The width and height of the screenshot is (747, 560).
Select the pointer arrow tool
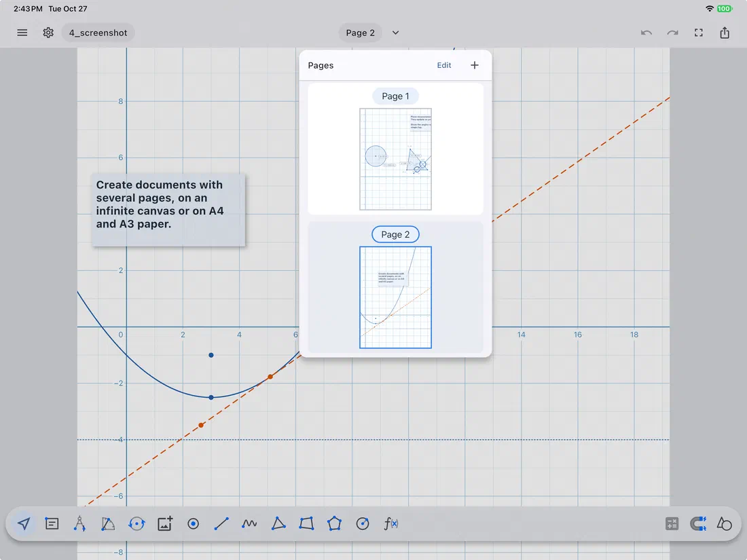24,524
